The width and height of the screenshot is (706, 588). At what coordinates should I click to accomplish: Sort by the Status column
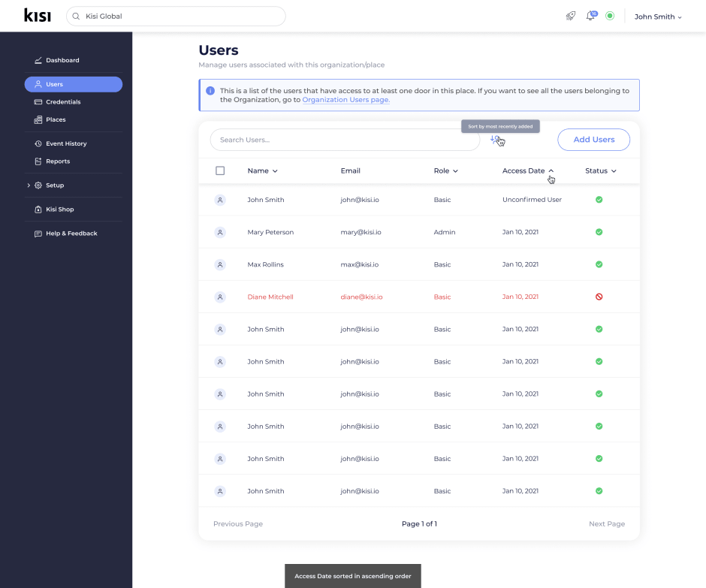601,170
